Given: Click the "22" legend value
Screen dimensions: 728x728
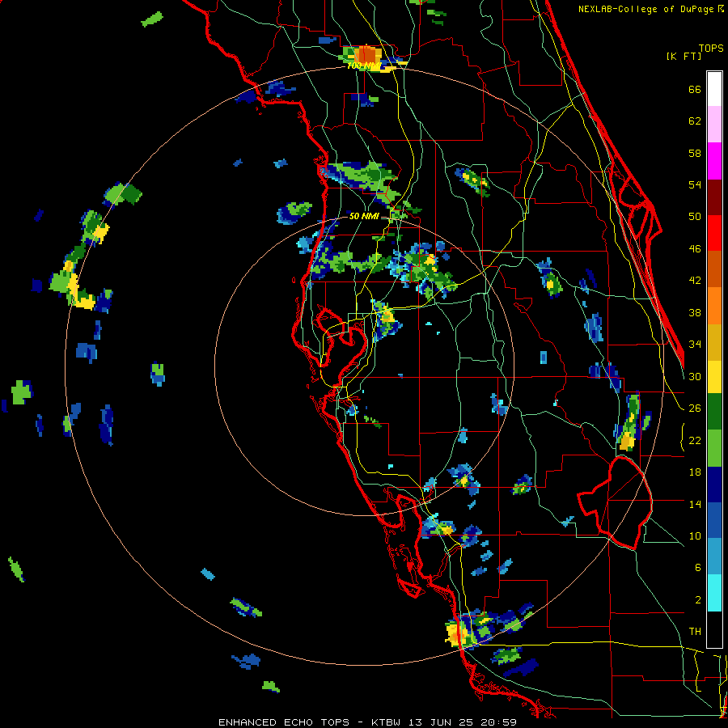Looking at the screenshot, I should 695,440.
